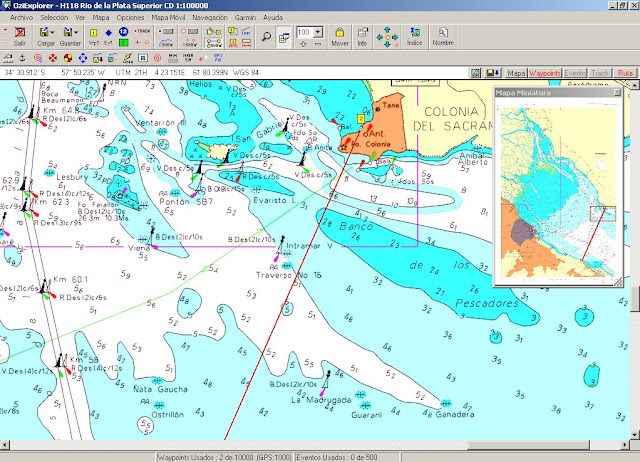Click the pan left arrow icon
The height and width of the screenshot is (462, 640).
[x=379, y=37]
